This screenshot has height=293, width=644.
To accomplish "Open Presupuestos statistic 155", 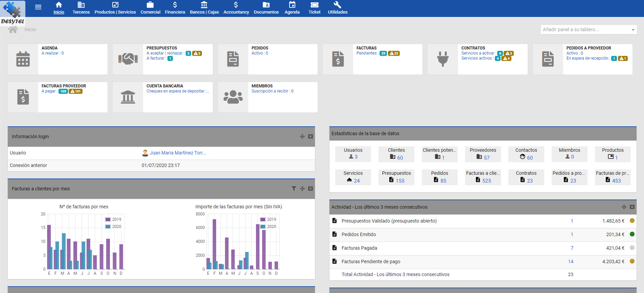I will click(x=396, y=177).
